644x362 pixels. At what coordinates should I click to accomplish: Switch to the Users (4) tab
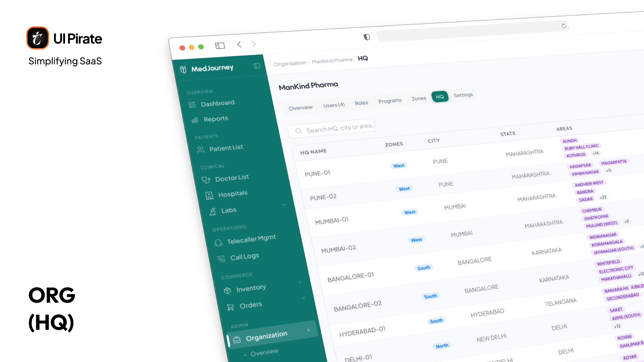pyautogui.click(x=334, y=105)
